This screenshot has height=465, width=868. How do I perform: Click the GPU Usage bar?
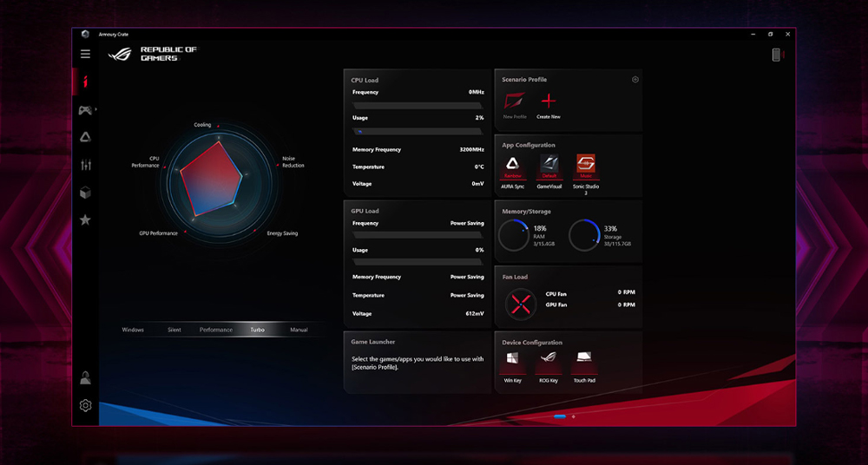pyautogui.click(x=418, y=262)
